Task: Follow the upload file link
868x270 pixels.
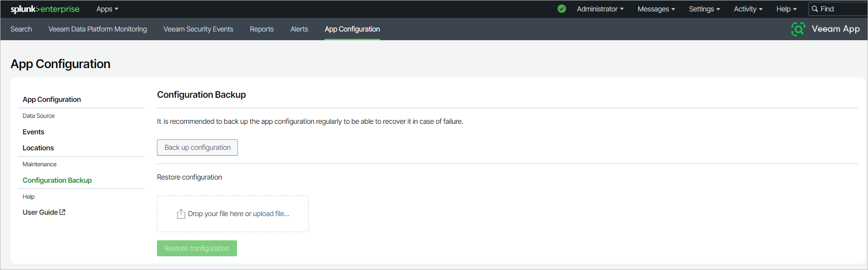Action: (271, 214)
